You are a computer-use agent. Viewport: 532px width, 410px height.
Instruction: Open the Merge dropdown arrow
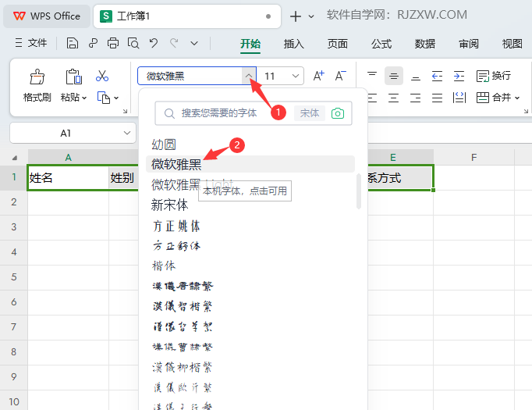[517, 98]
